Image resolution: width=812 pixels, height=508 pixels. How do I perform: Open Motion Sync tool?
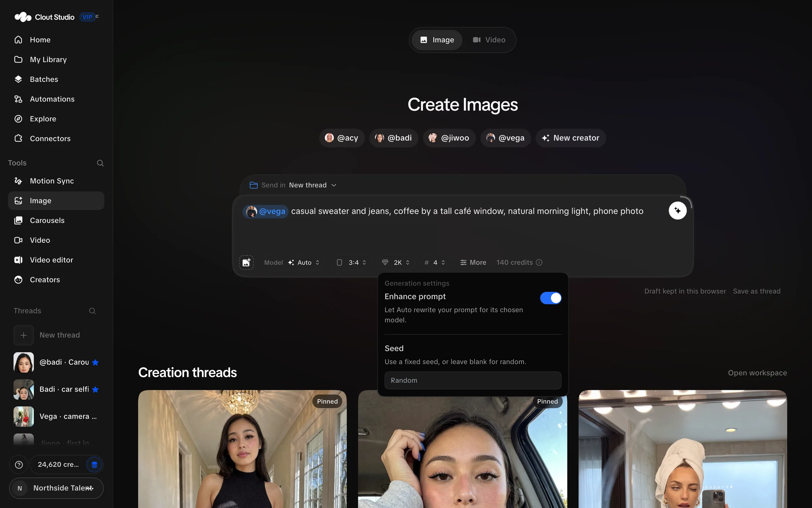(56, 181)
